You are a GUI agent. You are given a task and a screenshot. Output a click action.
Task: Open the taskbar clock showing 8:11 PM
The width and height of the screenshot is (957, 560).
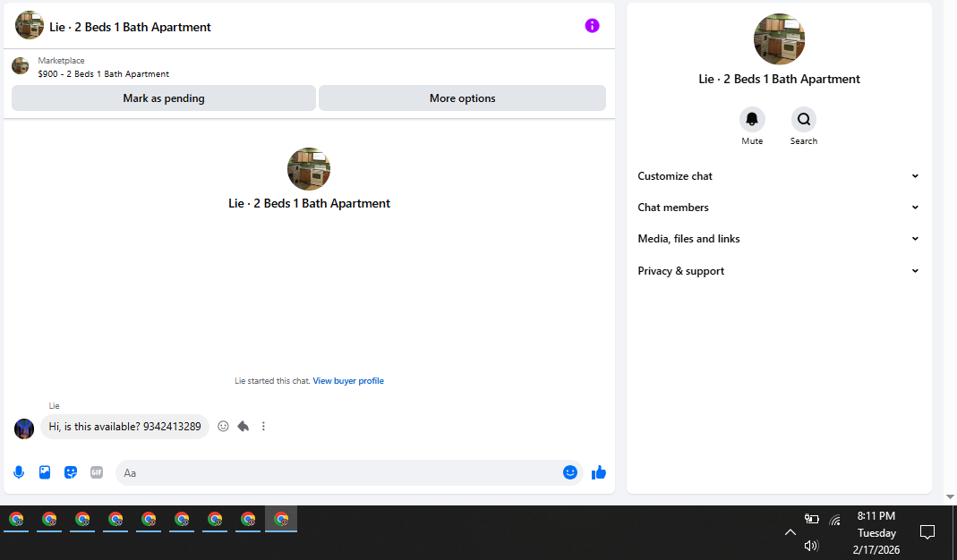click(x=876, y=532)
